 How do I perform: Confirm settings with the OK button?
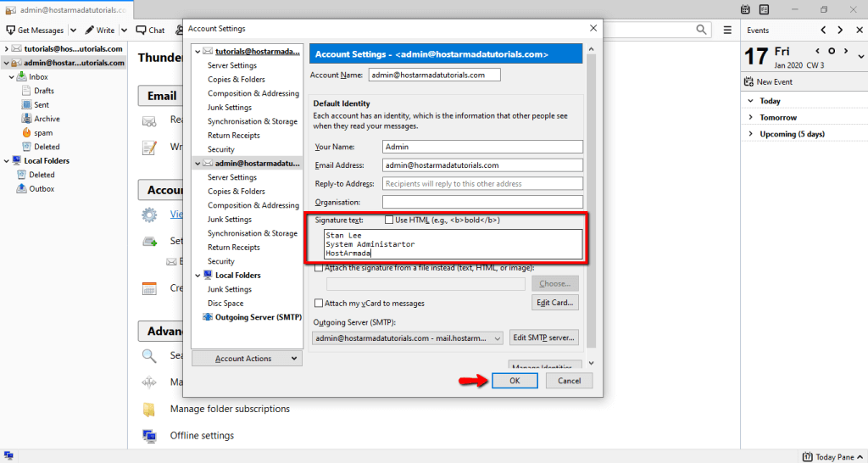pos(515,381)
